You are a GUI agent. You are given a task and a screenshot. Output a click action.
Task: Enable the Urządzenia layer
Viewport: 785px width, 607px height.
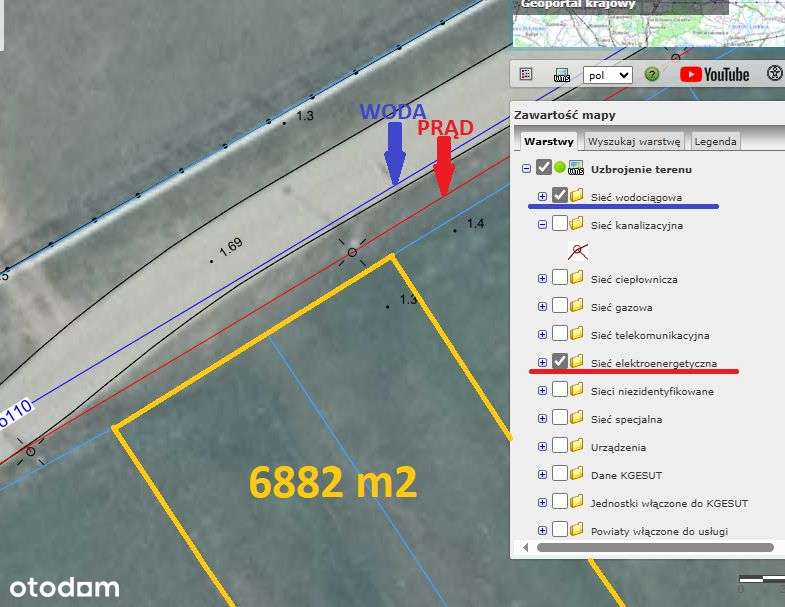[x=560, y=445]
